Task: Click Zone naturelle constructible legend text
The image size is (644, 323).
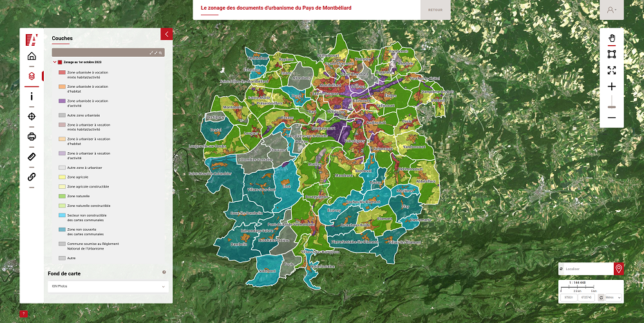Action: (89, 206)
